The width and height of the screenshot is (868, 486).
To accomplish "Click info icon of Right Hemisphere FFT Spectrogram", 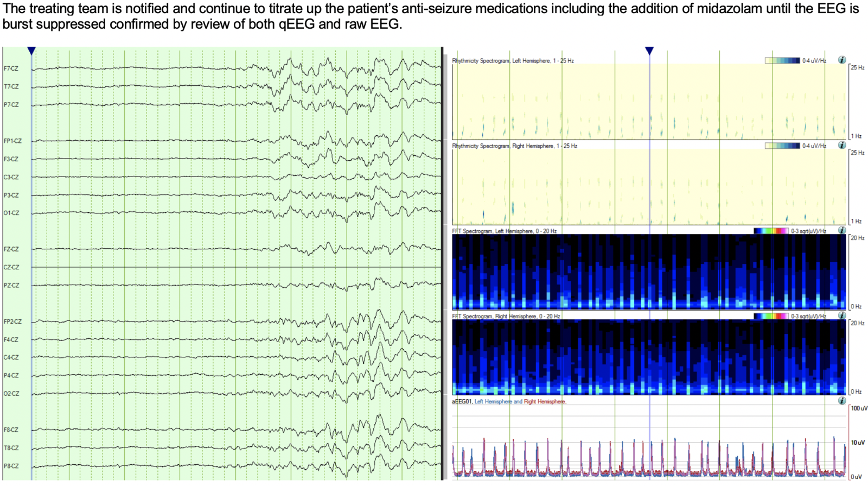I will click(841, 315).
